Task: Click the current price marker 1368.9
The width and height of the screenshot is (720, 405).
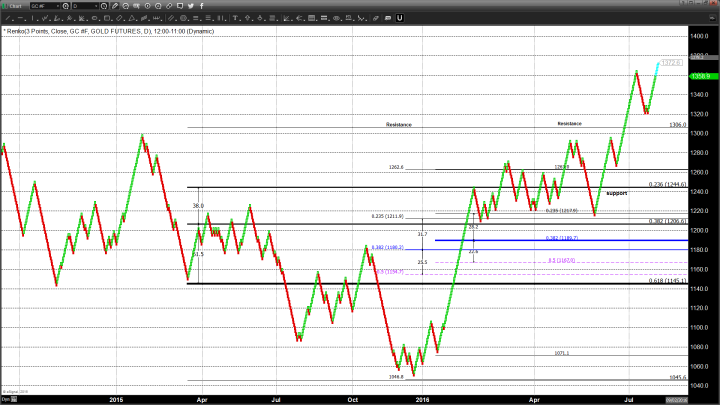Action: tap(699, 75)
